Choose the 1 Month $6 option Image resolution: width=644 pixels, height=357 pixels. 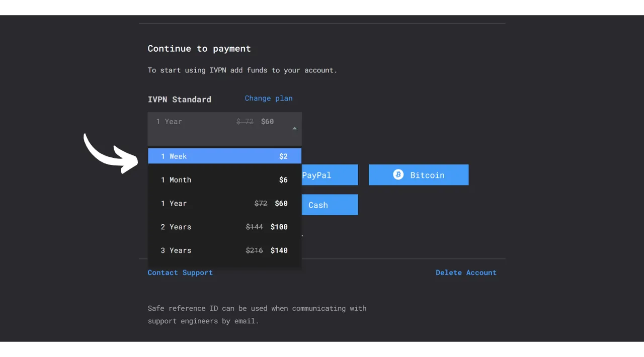click(x=224, y=180)
